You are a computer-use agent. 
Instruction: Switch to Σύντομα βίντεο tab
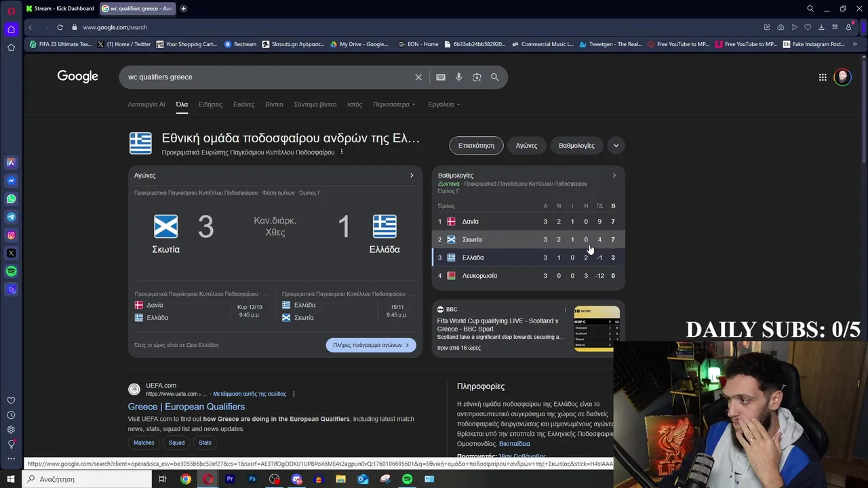315,104
